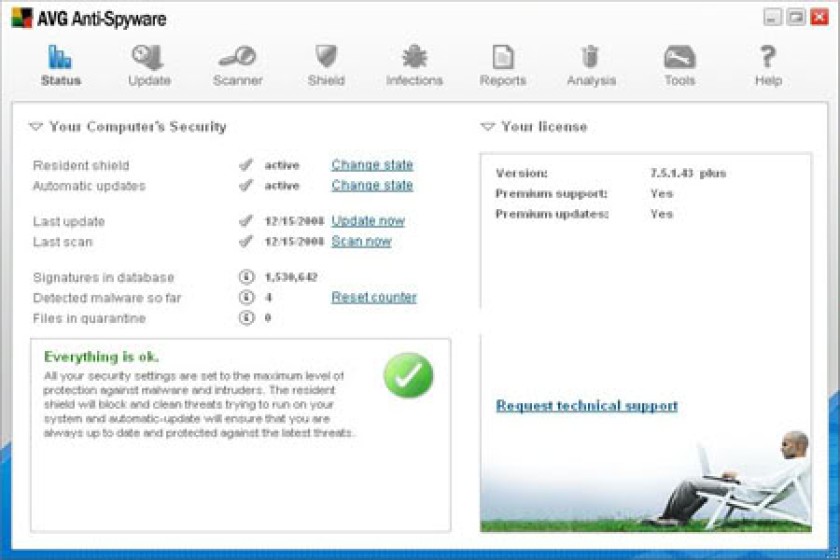The height and width of the screenshot is (560, 840).
Task: Open the Help question mark icon
Action: [768, 56]
